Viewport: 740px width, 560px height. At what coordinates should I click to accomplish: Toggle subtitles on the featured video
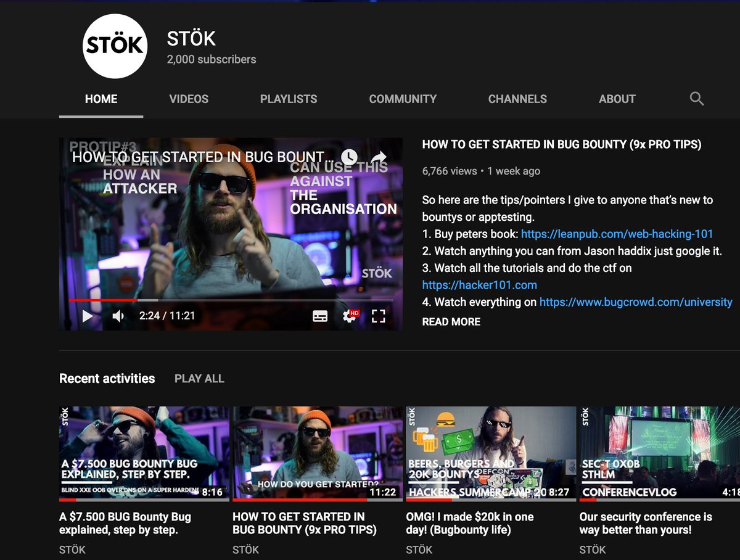tap(320, 316)
